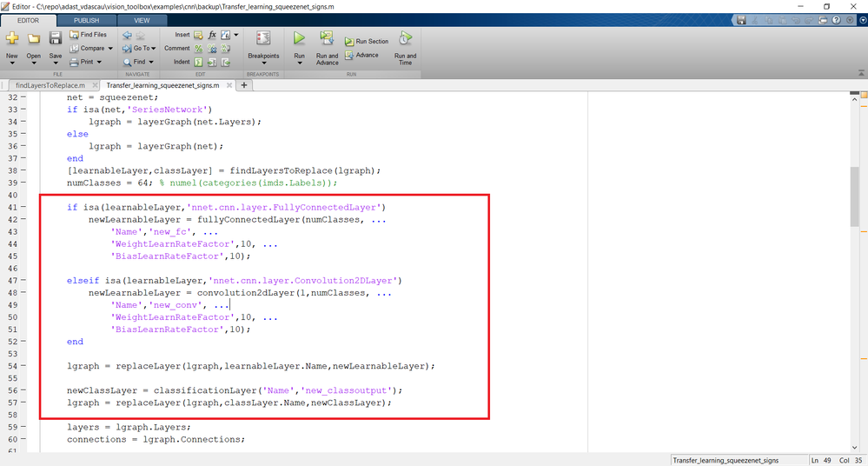Click the Open folder icon

click(34, 39)
